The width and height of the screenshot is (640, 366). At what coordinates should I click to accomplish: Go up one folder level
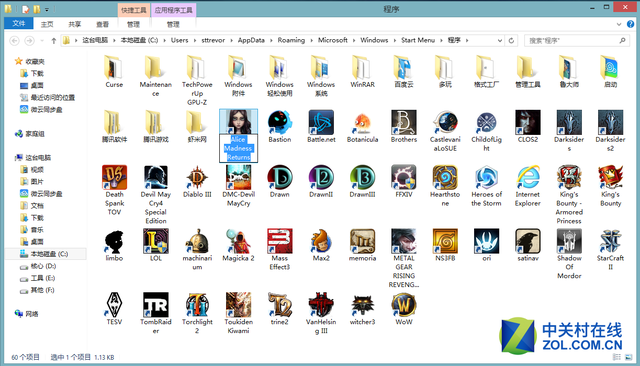pyautogui.click(x=53, y=40)
